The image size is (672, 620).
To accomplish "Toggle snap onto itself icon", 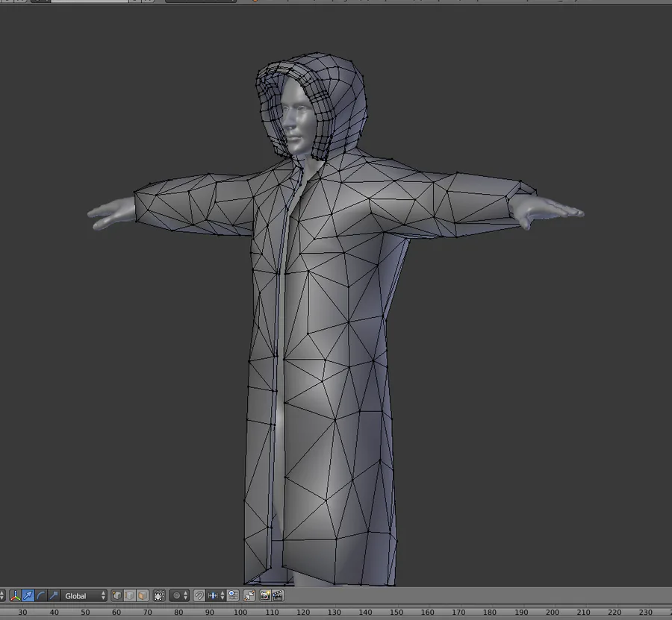I will [233, 595].
